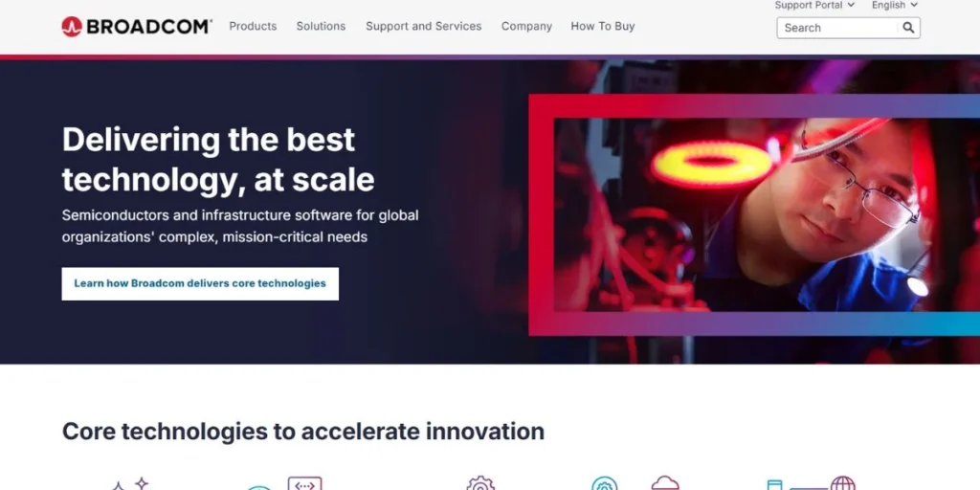Viewport: 980px width, 490px height.
Task: Click the cloud icon in technologies row
Action: pyautogui.click(x=664, y=483)
